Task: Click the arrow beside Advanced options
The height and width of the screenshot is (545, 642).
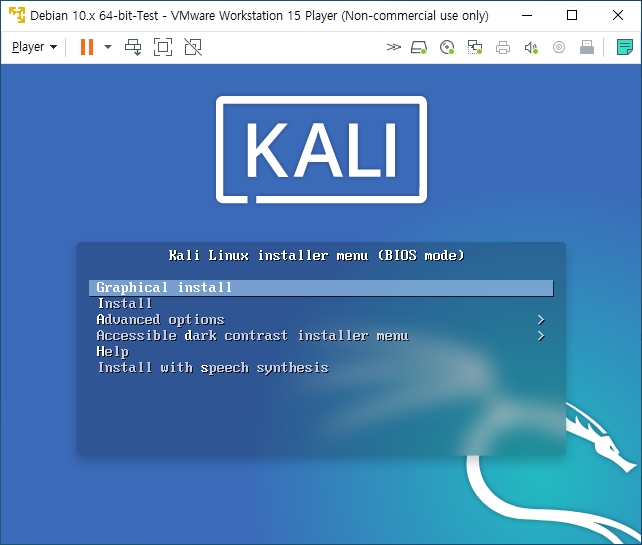Action: (541, 320)
